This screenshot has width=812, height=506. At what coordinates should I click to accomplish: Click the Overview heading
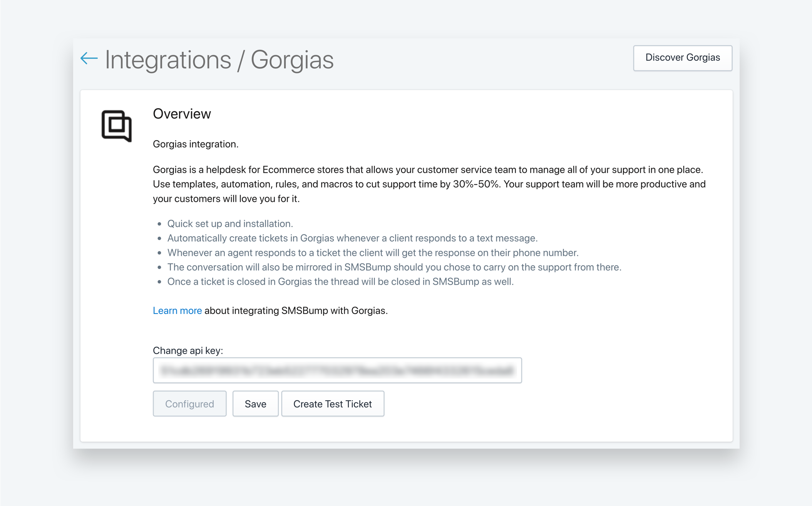click(x=182, y=114)
